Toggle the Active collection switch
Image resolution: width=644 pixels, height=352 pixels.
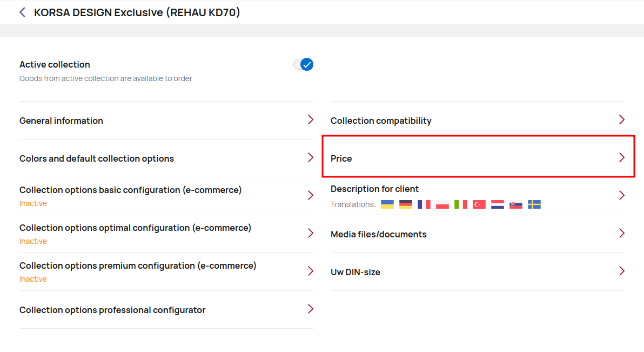tap(303, 64)
